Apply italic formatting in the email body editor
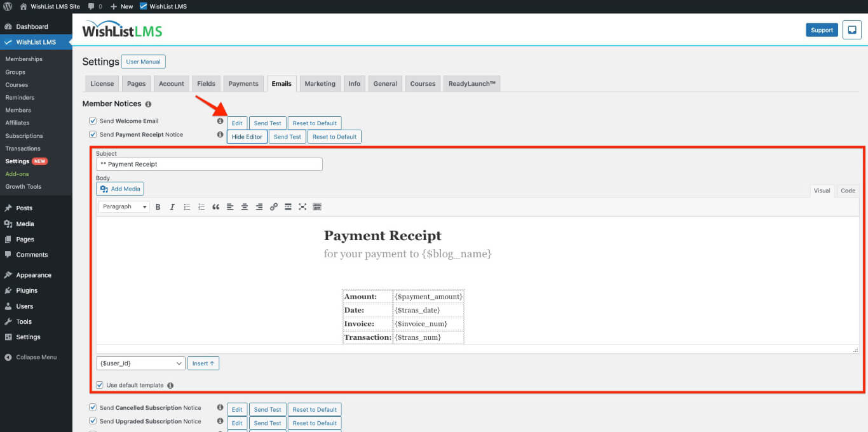 (172, 206)
